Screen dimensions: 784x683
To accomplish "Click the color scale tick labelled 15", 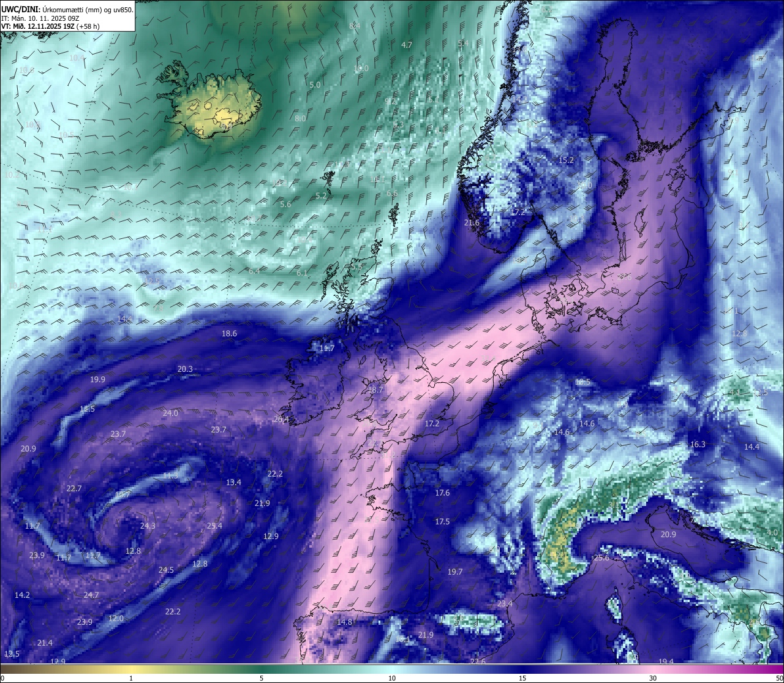I will 522,678.
